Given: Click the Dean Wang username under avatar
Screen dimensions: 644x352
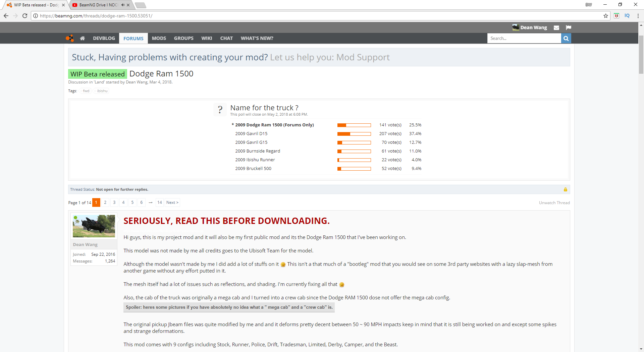Looking at the screenshot, I should pyautogui.click(x=85, y=245).
